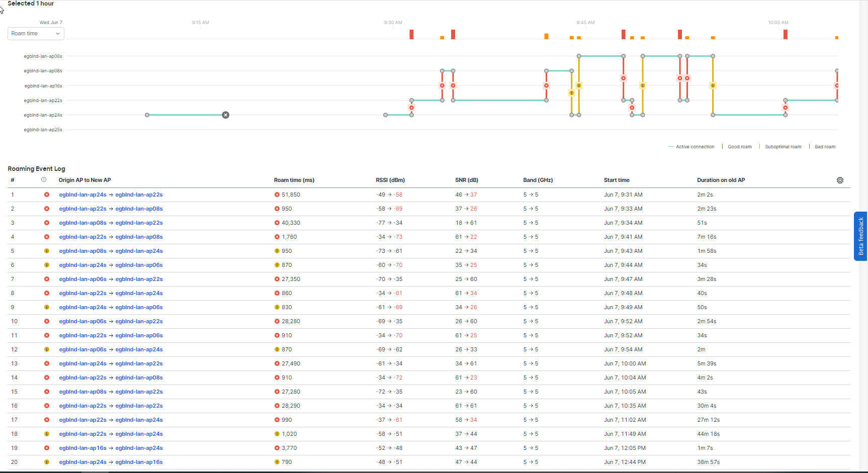Click the tall red event marker near 9:45 AM

click(623, 34)
